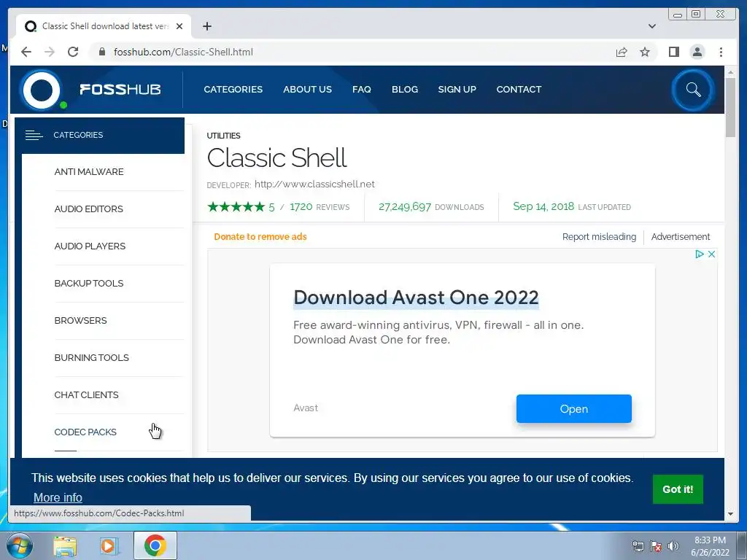Click the page vertical scrollbar thumb
The width and height of the screenshot is (747, 560).
(x=730, y=108)
